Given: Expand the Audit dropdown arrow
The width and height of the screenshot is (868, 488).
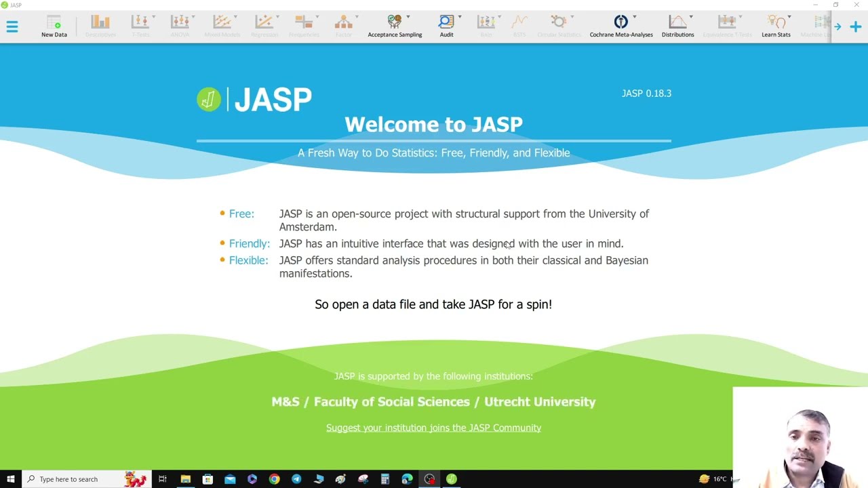Looking at the screenshot, I should click(x=460, y=17).
